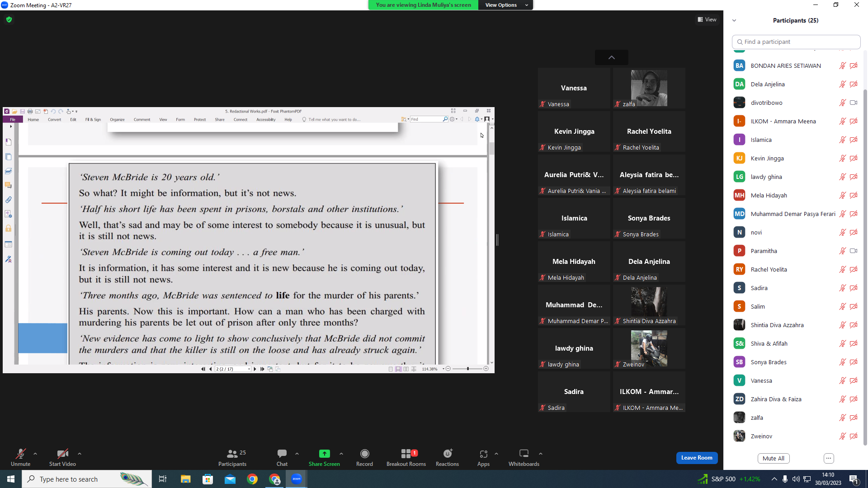This screenshot has height=488, width=868.
Task: Go to next page in Foxit
Action: pos(255,369)
